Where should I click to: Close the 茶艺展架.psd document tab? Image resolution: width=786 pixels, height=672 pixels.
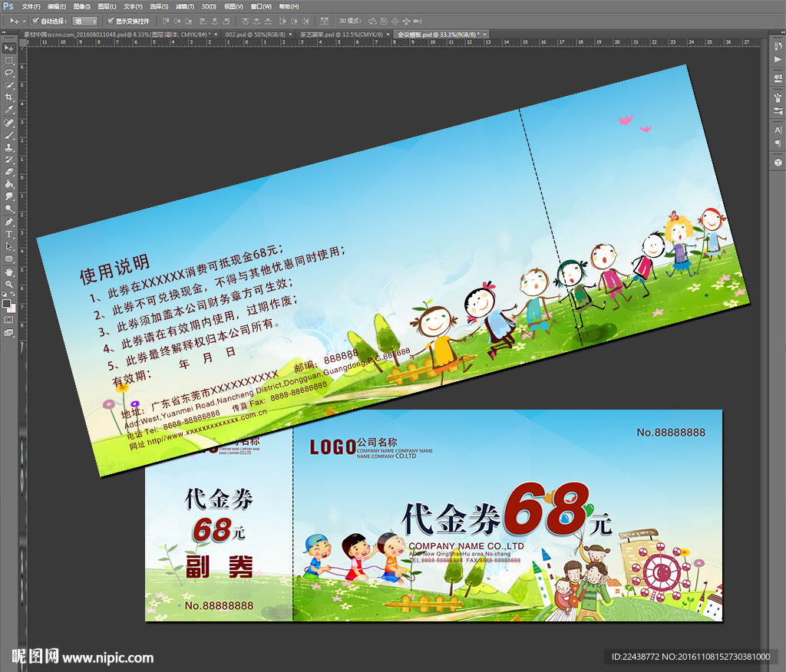[388, 35]
